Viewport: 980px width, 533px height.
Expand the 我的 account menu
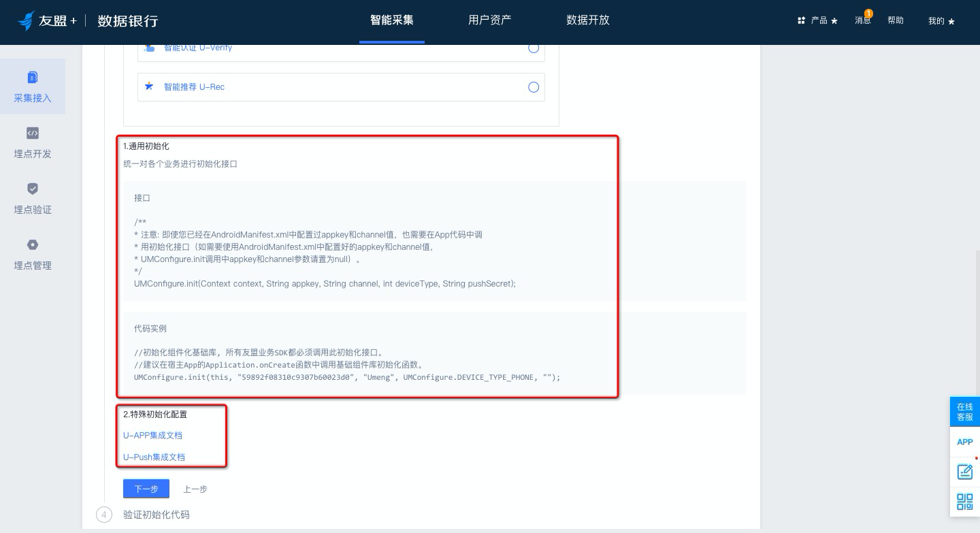click(941, 21)
